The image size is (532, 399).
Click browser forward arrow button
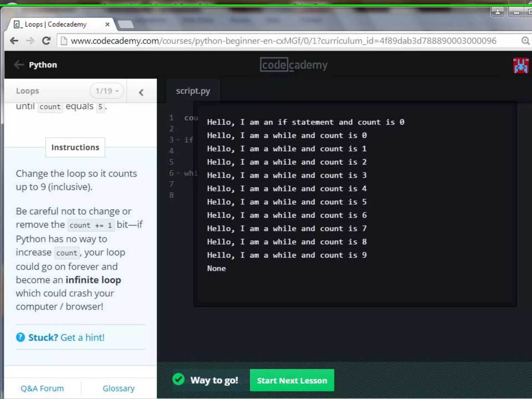(30, 41)
